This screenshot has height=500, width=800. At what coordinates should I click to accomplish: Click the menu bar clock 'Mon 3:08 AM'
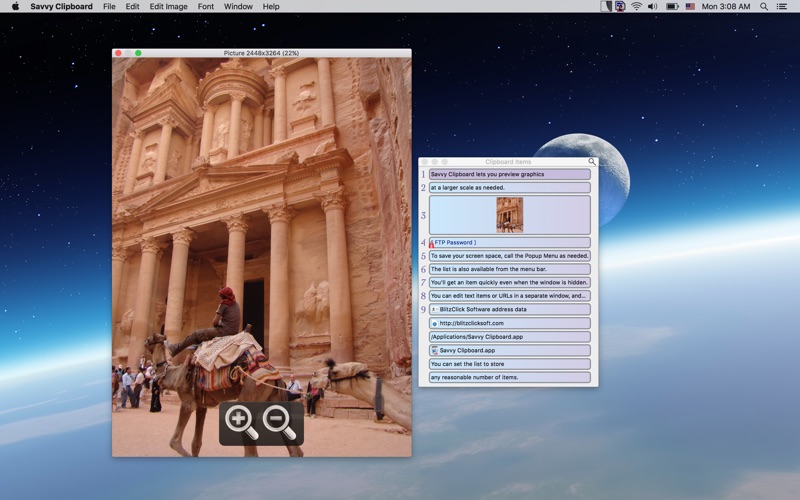tap(726, 7)
